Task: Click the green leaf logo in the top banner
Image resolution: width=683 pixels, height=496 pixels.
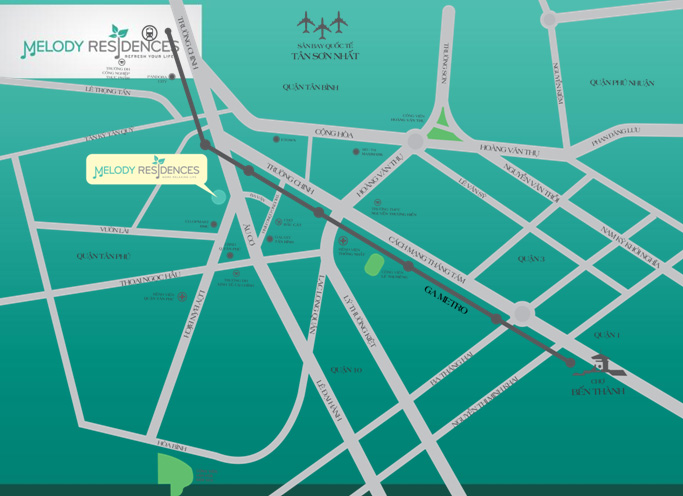Action: 119,31
